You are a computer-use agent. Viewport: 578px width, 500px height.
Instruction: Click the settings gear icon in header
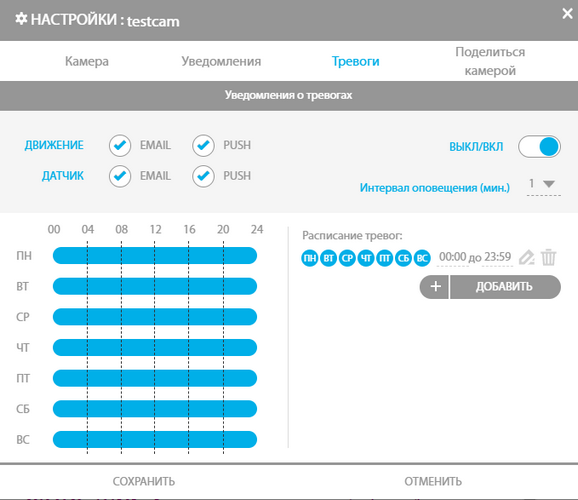[x=21, y=19]
